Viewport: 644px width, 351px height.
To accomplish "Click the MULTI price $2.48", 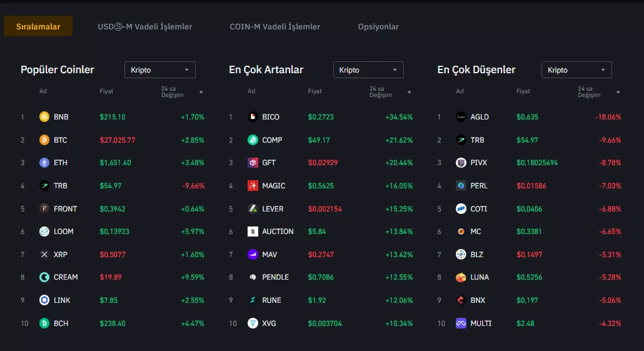I will pos(525,323).
